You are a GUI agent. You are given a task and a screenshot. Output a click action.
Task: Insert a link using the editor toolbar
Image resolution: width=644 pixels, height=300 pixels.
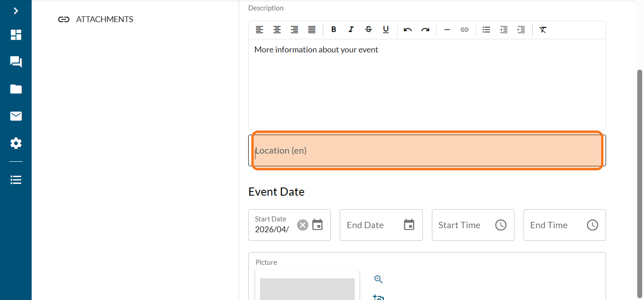point(464,30)
